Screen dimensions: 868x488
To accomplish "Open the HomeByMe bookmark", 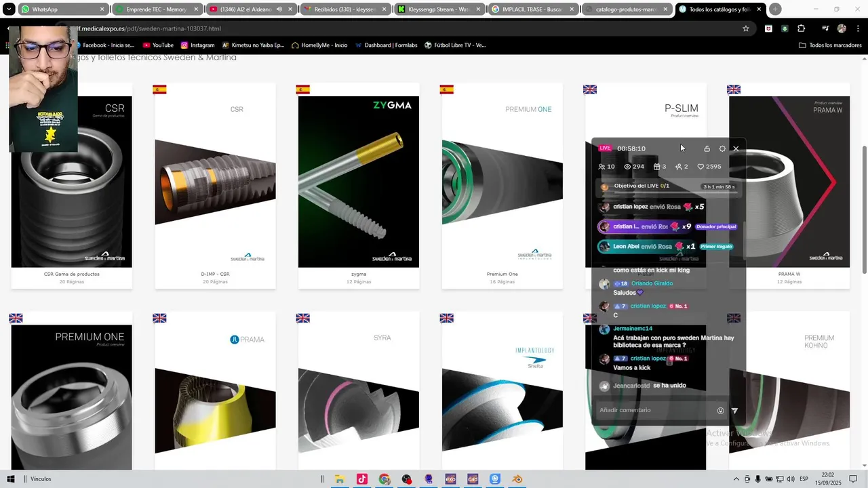I will (319, 45).
